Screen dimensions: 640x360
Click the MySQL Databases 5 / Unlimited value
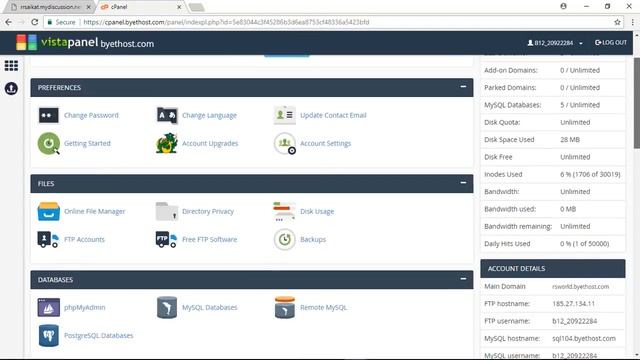[x=580, y=105]
